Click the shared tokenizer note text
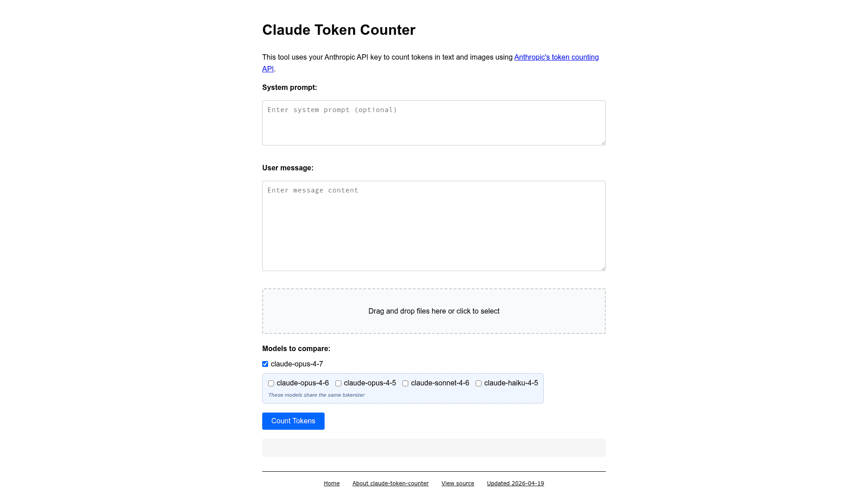Image resolution: width=868 pixels, height=488 pixels. coord(316,394)
